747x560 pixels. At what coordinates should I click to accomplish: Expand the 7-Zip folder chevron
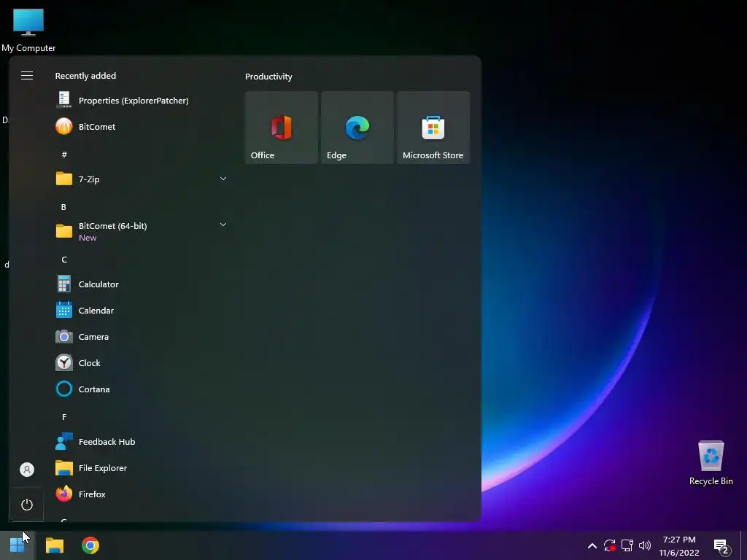223,179
